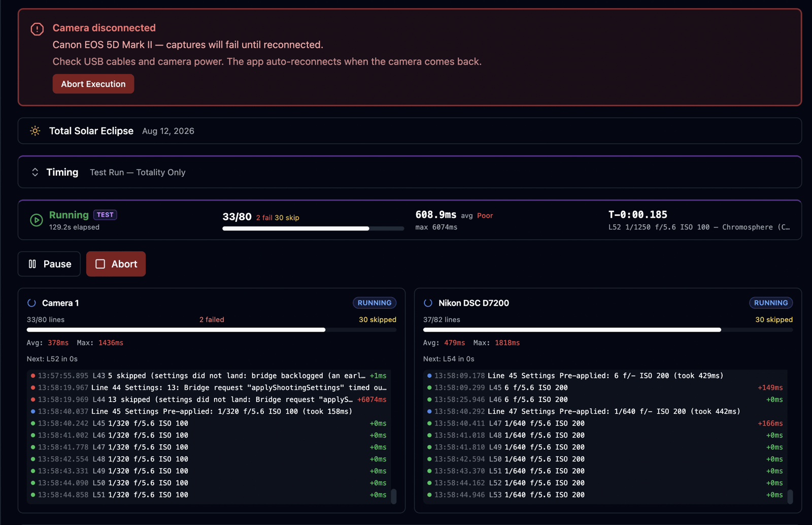Click the TEST badge next to Running
The width and height of the screenshot is (812, 525).
(105, 215)
